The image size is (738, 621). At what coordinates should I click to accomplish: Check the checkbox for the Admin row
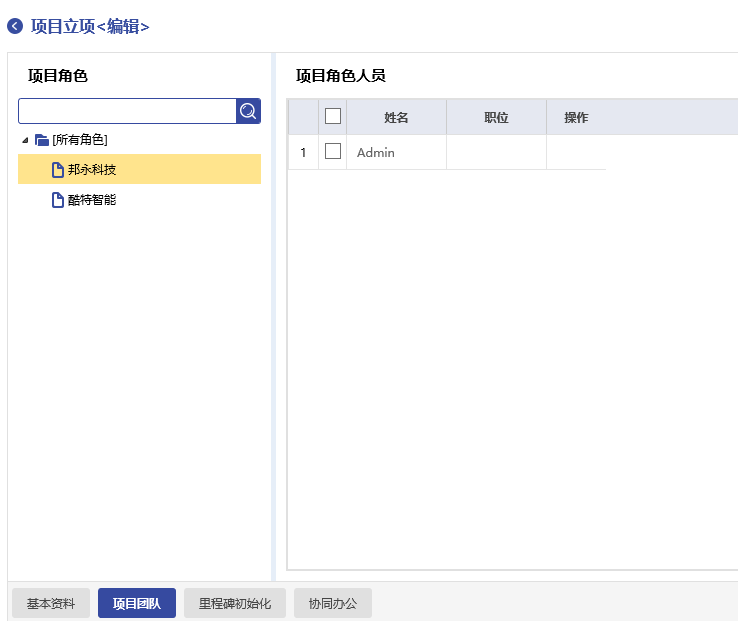(333, 152)
